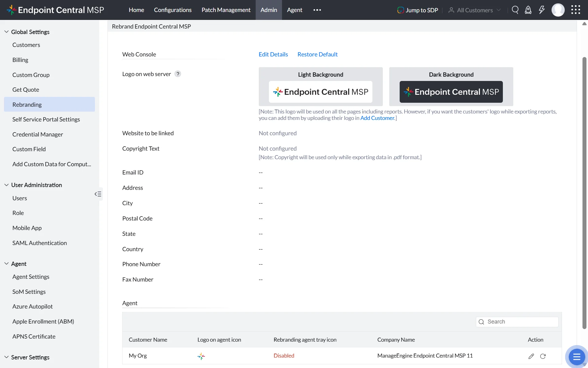The width and height of the screenshot is (588, 368).
Task: Click the My Org agent logo icon
Action: click(x=201, y=356)
